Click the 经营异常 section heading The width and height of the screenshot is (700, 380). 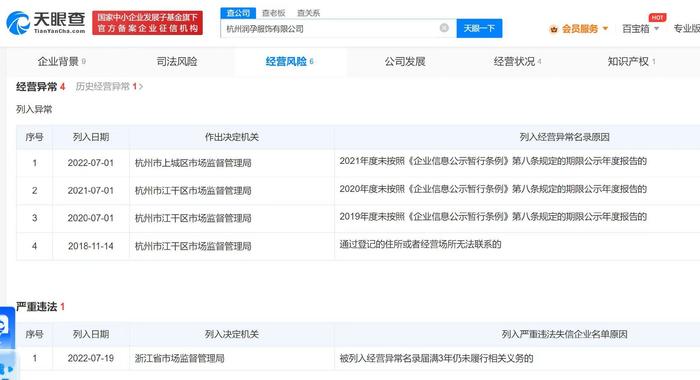(x=37, y=87)
